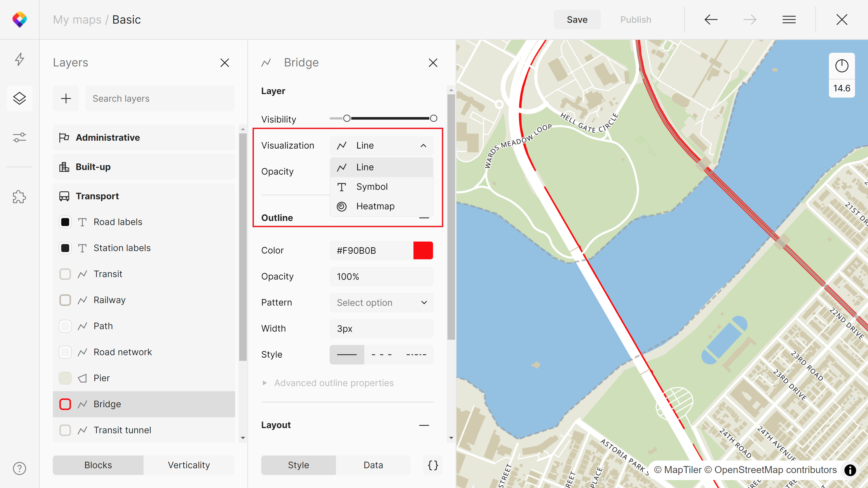Image resolution: width=868 pixels, height=488 pixels.
Task: Click the Search layers input field
Action: pos(159,98)
